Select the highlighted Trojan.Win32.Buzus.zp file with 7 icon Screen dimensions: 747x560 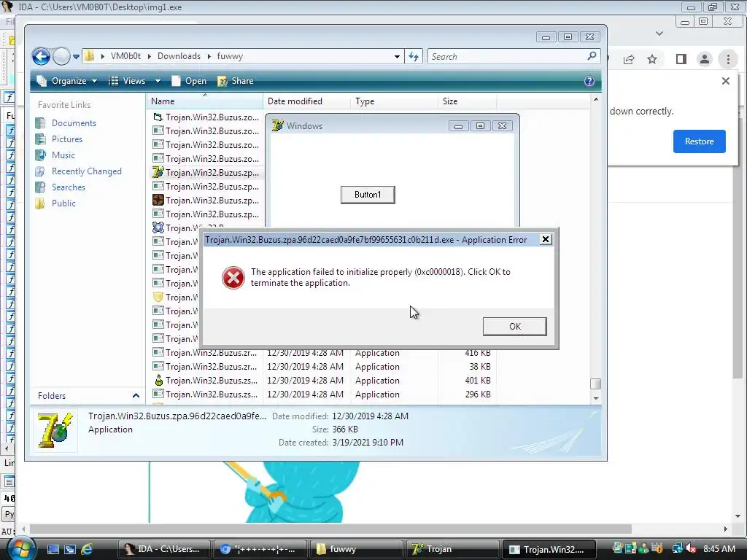click(x=206, y=172)
